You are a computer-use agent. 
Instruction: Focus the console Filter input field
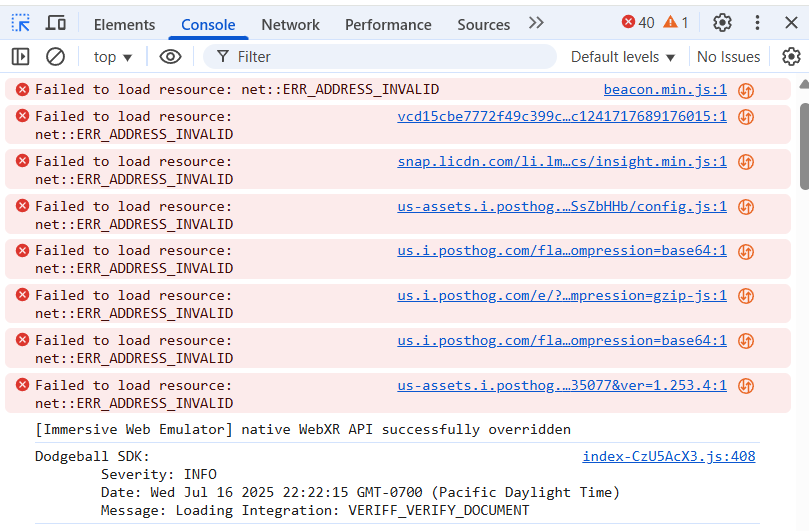tap(390, 57)
